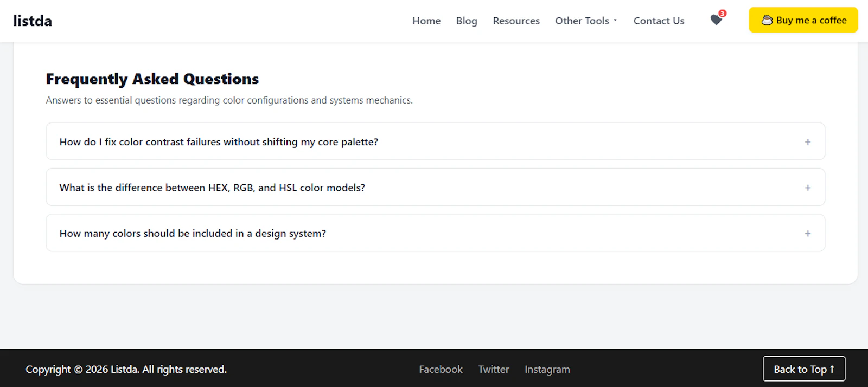Click plus icon on design system question

(x=808, y=234)
